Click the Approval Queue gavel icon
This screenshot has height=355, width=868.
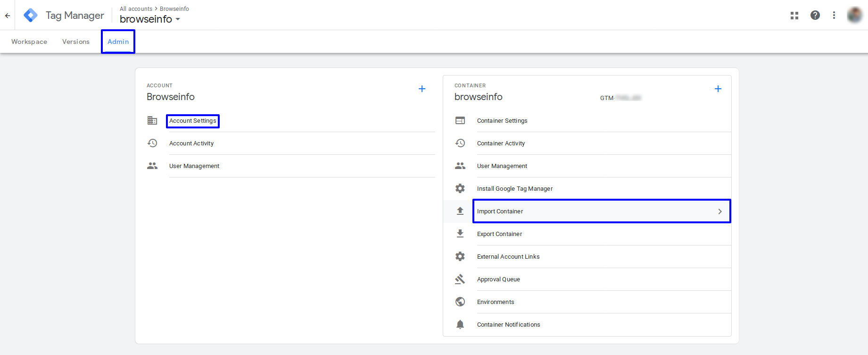[460, 279]
